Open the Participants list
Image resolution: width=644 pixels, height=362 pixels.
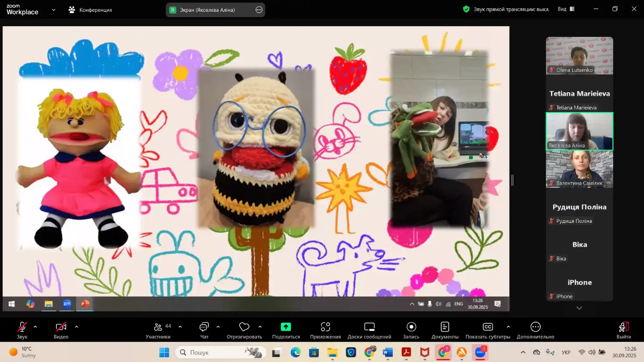coord(158,327)
